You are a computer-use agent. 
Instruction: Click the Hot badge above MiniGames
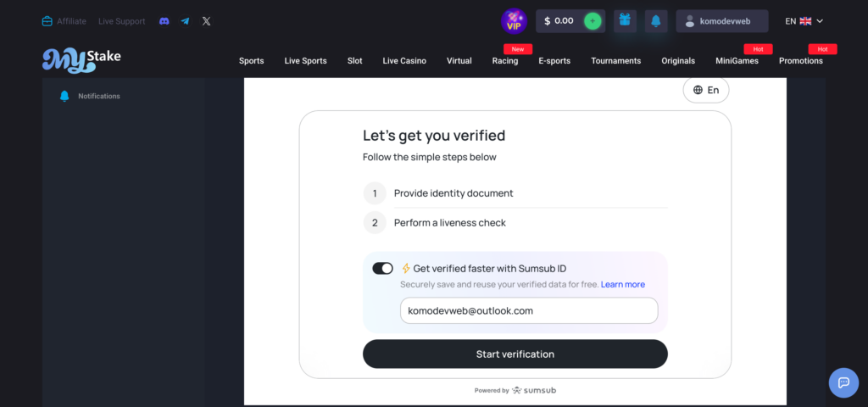(x=758, y=49)
